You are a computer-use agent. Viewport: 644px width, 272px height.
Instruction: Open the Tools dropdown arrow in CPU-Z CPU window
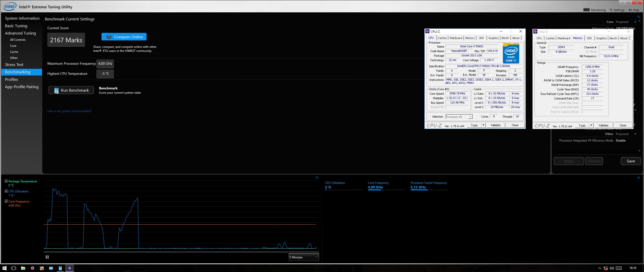(x=483, y=125)
